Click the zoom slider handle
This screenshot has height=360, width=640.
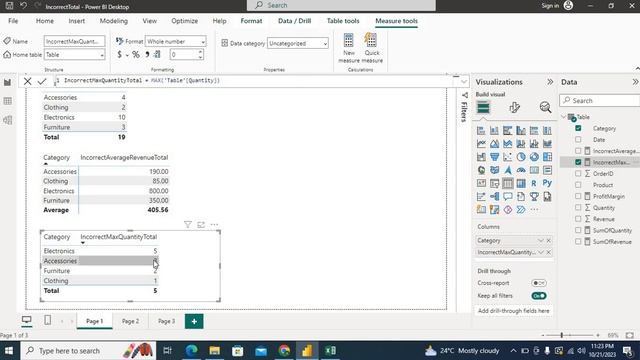click(562, 335)
